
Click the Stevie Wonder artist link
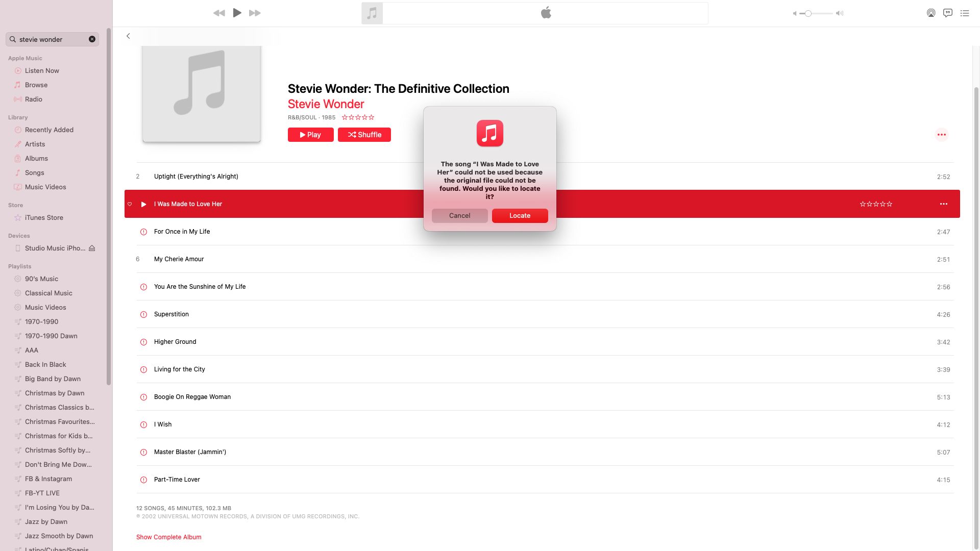click(x=326, y=104)
